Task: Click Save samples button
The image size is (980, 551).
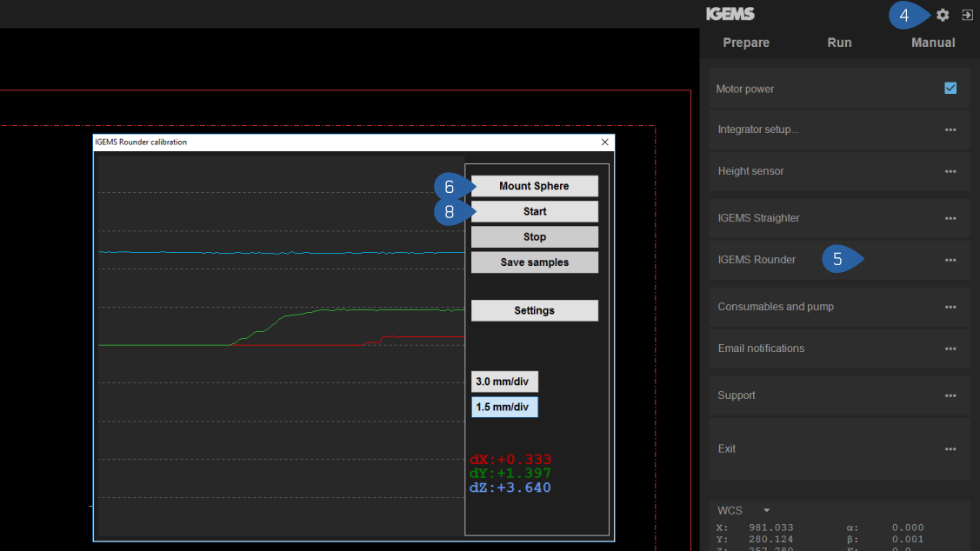Action: (535, 262)
